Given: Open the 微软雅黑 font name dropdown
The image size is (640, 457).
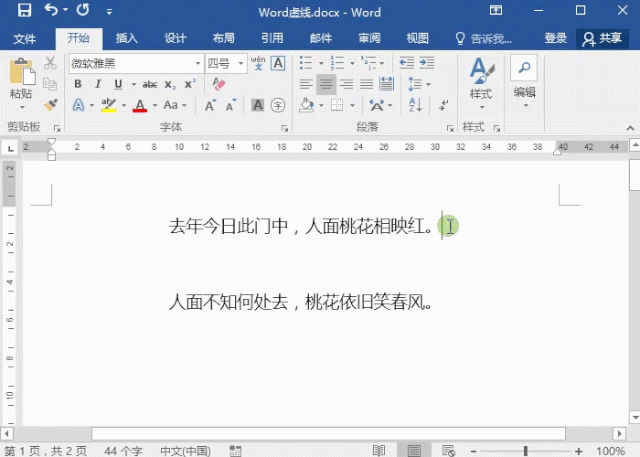Looking at the screenshot, I should coord(198,64).
